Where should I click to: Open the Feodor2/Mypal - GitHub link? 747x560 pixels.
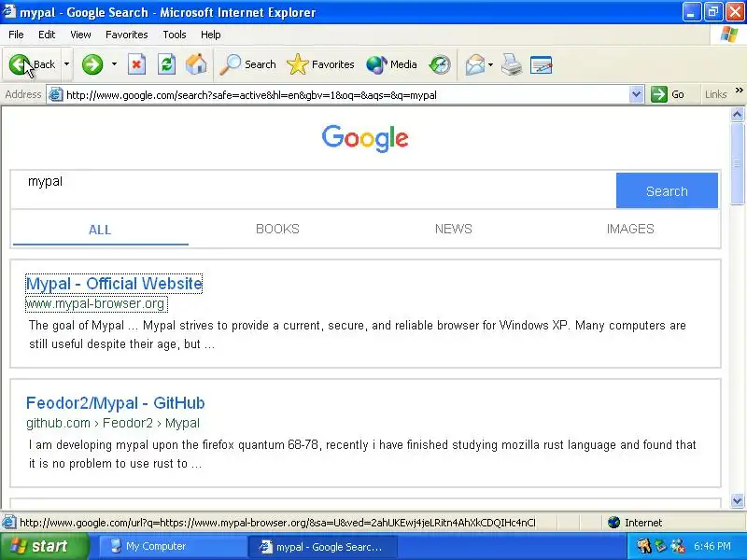(115, 403)
